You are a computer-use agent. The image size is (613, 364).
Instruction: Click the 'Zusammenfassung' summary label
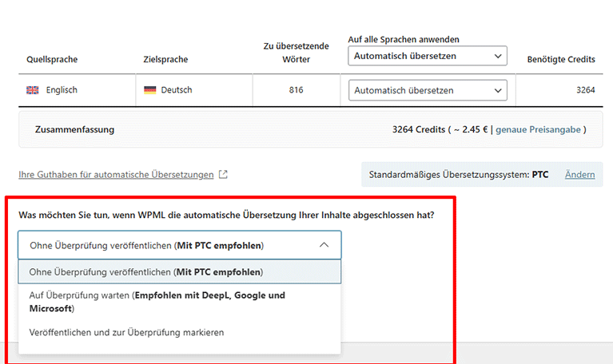74,129
